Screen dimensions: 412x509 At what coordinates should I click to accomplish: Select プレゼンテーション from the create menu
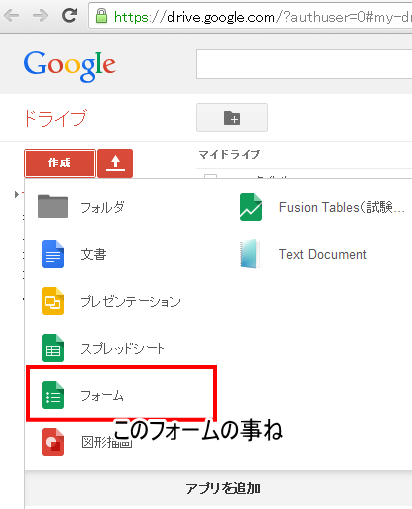(x=130, y=301)
